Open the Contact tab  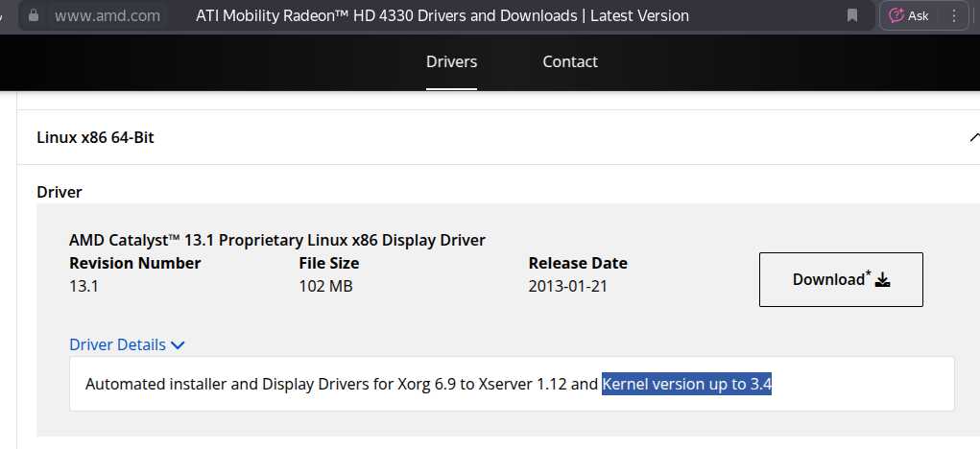[570, 61]
